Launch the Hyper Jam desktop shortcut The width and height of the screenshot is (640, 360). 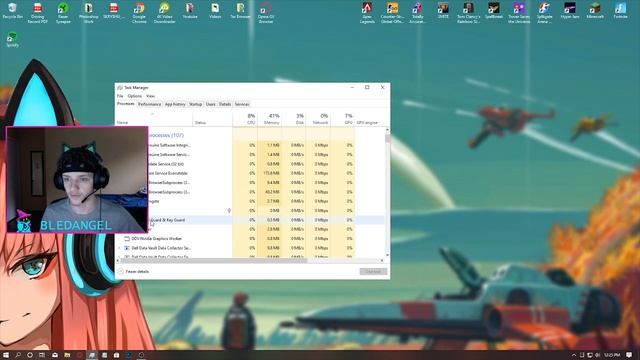pyautogui.click(x=569, y=11)
